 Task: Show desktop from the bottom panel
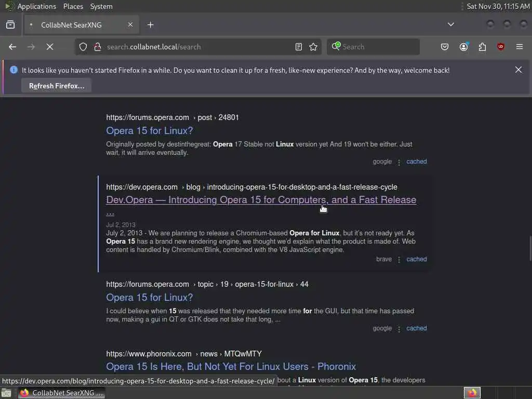[6, 393]
